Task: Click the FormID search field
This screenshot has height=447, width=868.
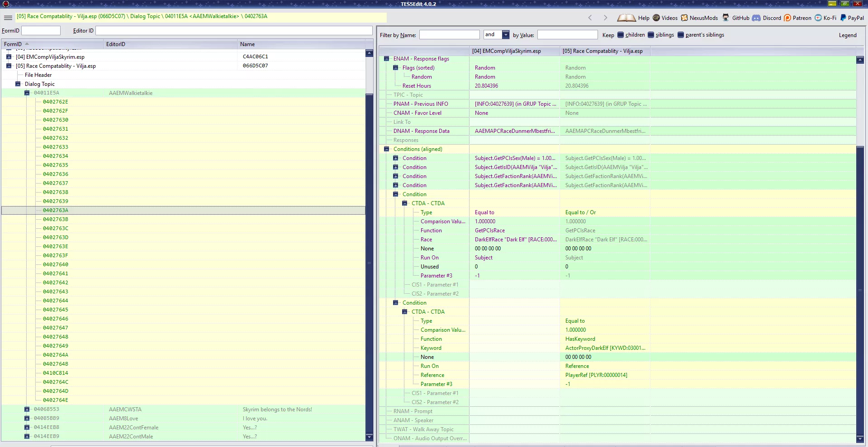Action: tap(41, 30)
